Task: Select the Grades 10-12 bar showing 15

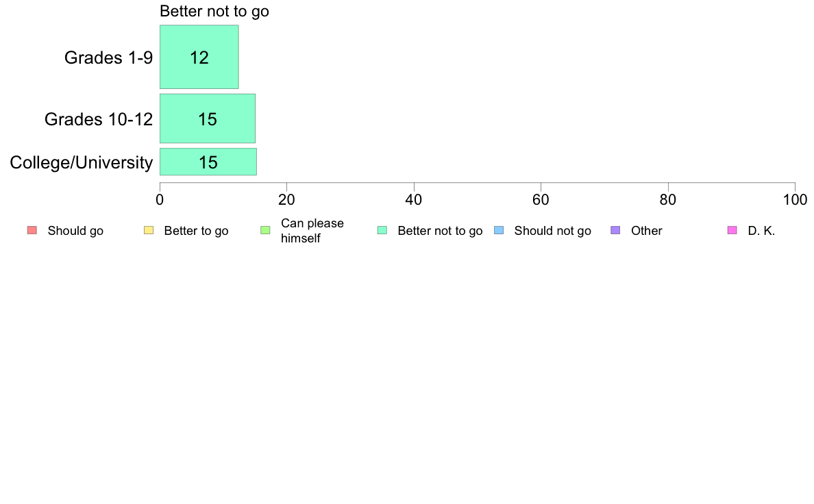Action: 208,118
